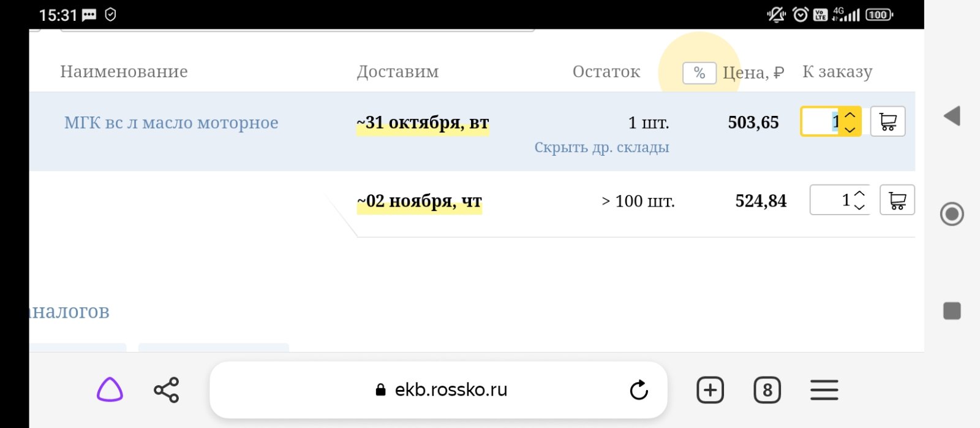Image resolution: width=980 pixels, height=428 pixels.
Task: Open a new browser tab
Action: [x=710, y=390]
